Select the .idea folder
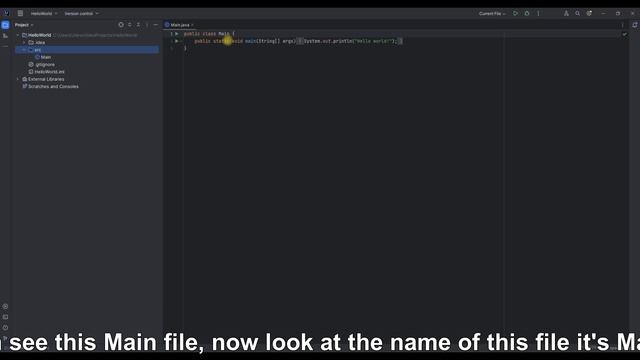The height and width of the screenshot is (360, 640). point(37,42)
